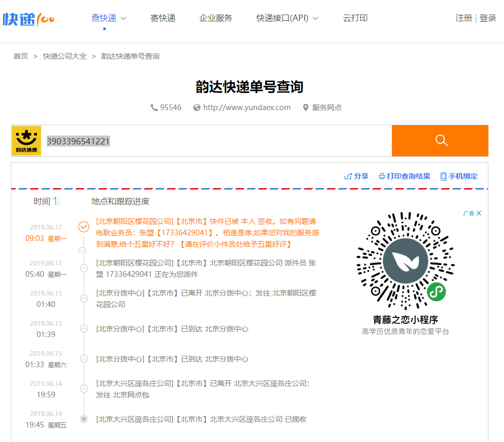Open the 云打印 menu item
Viewport: 504px width, 442px height.
point(355,18)
